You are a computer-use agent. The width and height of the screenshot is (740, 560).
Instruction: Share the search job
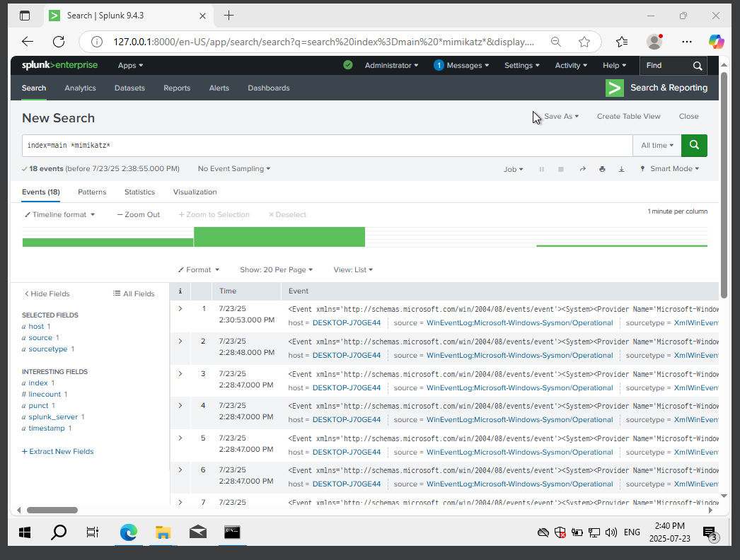pyautogui.click(x=582, y=169)
